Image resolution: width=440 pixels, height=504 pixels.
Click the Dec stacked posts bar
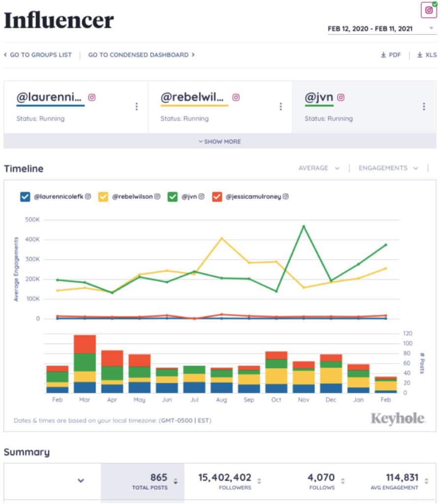point(331,374)
